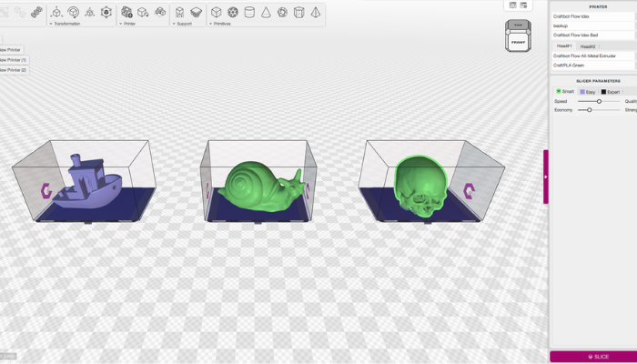Select the green snail model
The width and height of the screenshot is (637, 364).
click(260, 187)
